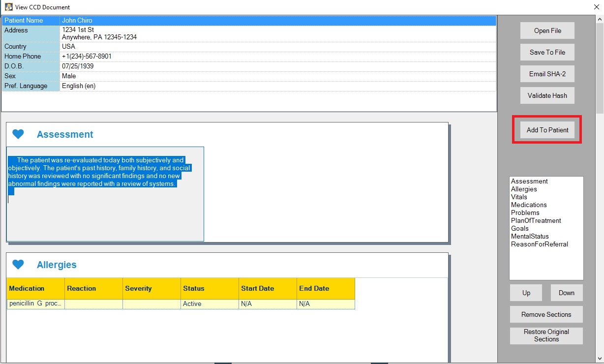The width and height of the screenshot is (604, 364).
Task: Move a section up with the Up button
Action: pos(526,293)
